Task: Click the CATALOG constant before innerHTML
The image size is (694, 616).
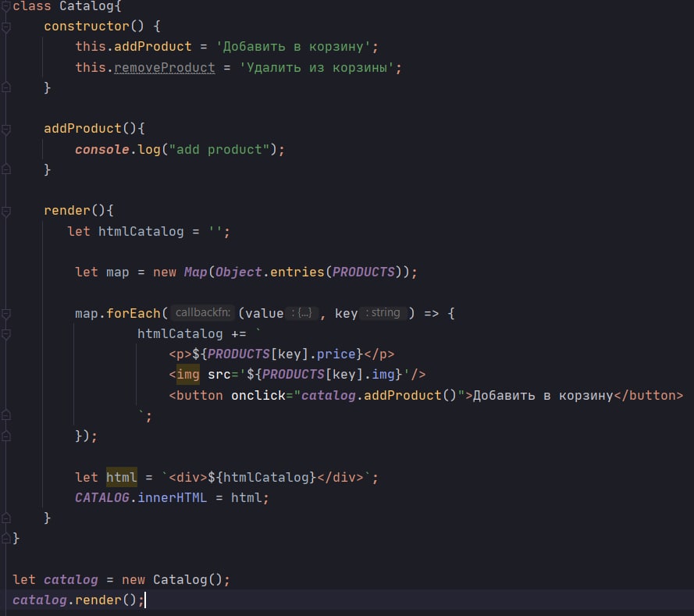Action: (x=102, y=498)
